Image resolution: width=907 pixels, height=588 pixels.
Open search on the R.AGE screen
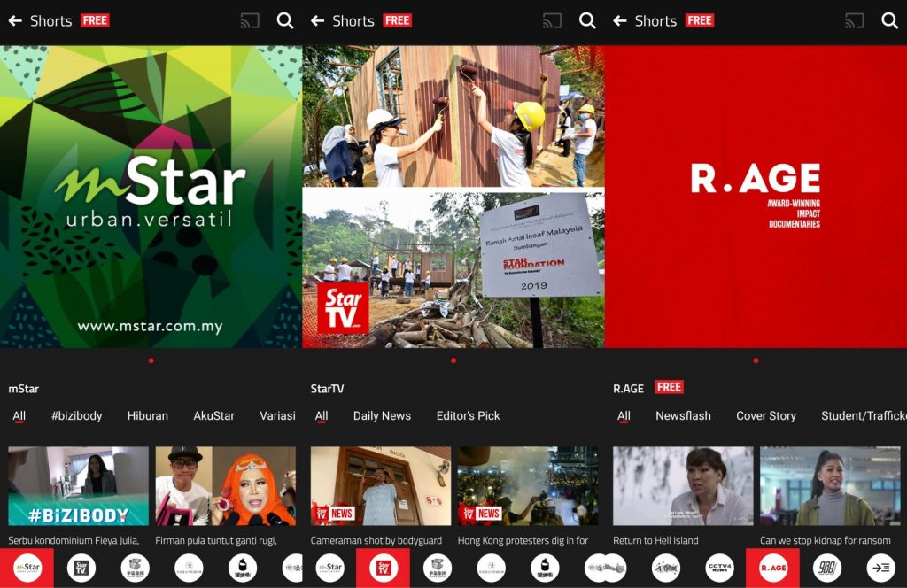tap(889, 21)
